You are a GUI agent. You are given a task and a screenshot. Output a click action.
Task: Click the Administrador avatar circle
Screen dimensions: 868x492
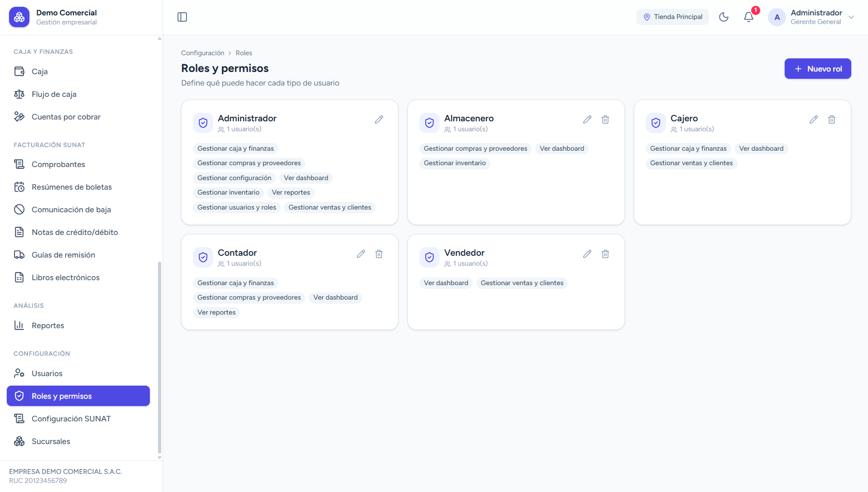777,17
